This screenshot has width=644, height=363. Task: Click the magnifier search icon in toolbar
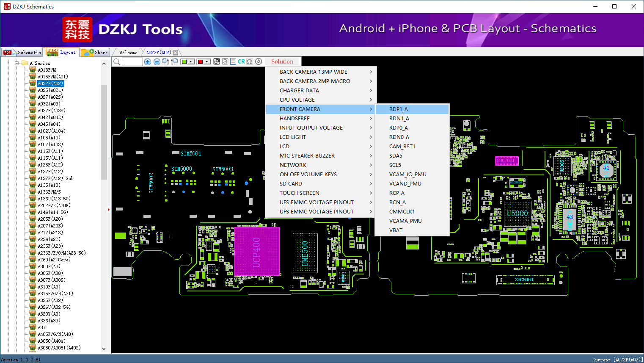coord(116,62)
